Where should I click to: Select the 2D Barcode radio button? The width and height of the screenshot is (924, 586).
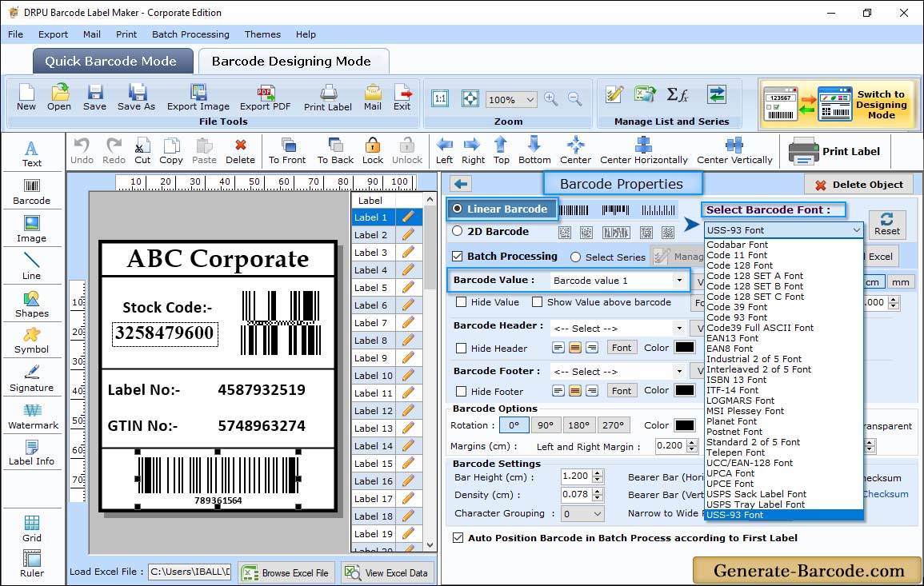click(458, 231)
